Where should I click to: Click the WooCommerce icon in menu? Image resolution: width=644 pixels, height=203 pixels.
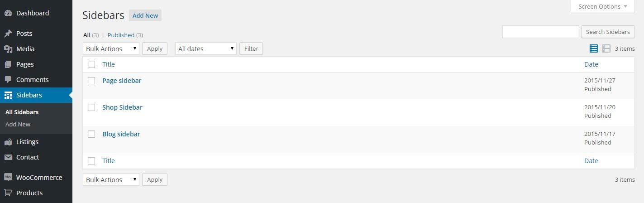pyautogui.click(x=8, y=178)
